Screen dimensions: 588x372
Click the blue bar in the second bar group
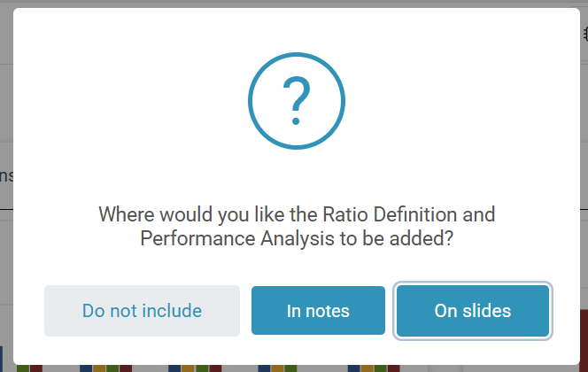[86, 368]
